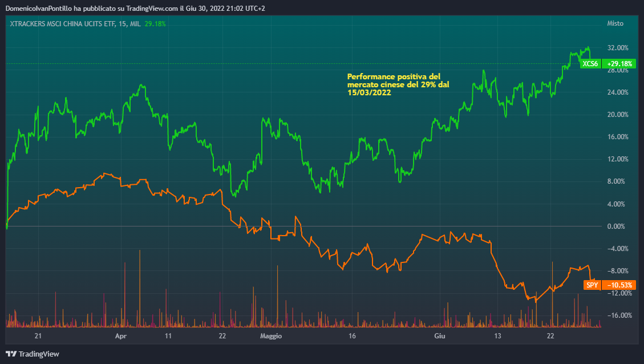The height and width of the screenshot is (364, 644).
Task: Click the publication header text at top
Action: (x=135, y=8)
